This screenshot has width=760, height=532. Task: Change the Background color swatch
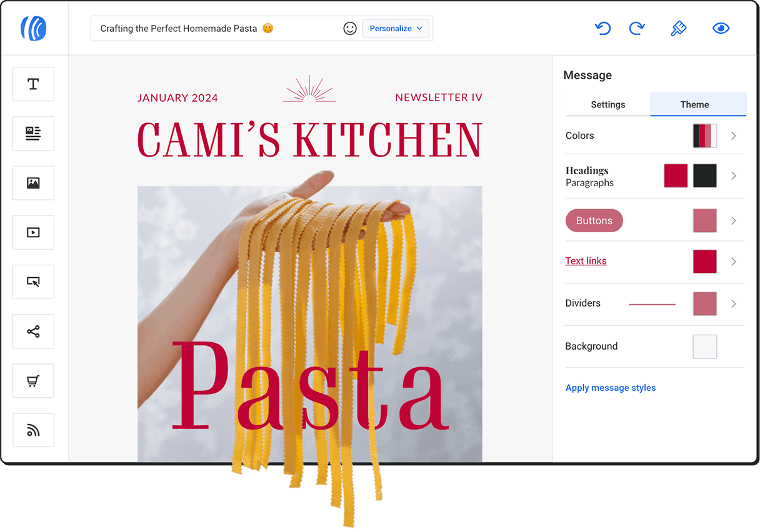(705, 347)
